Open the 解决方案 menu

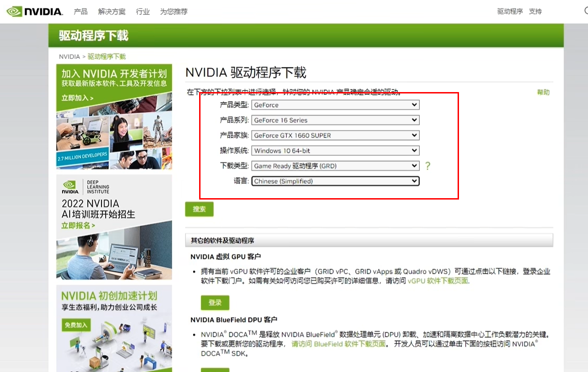pos(112,11)
